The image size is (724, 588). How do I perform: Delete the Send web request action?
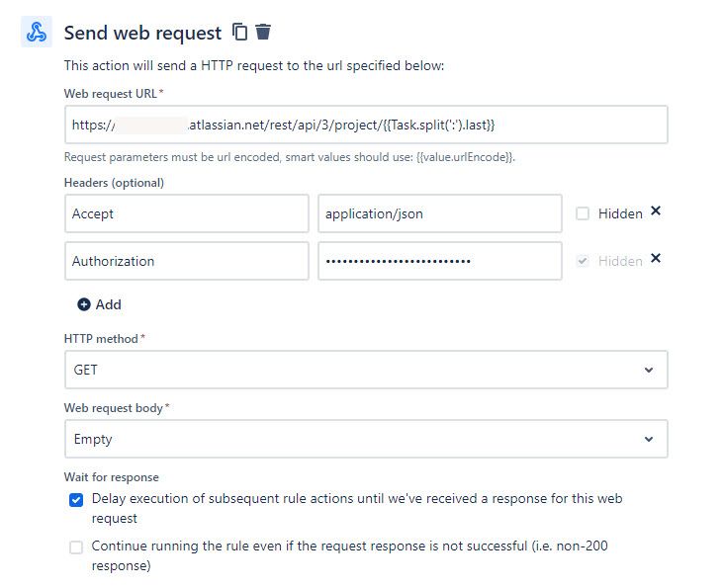click(x=263, y=32)
